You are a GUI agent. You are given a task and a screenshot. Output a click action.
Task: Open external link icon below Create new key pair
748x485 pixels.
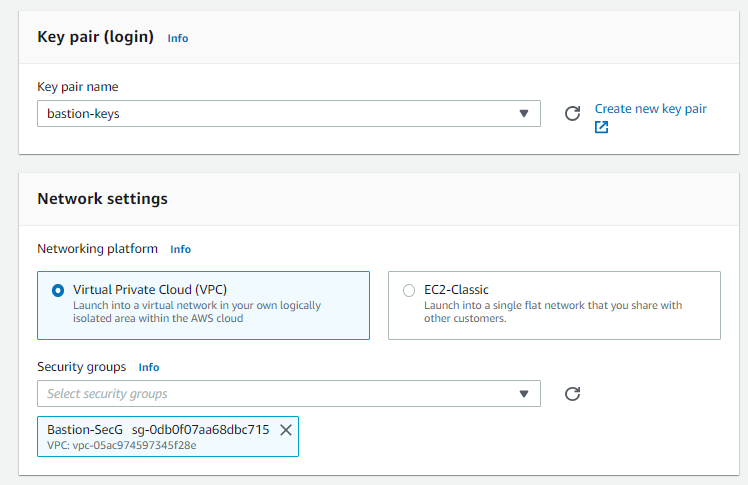pos(602,127)
